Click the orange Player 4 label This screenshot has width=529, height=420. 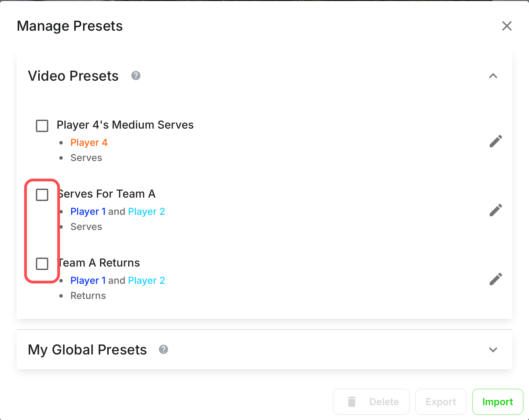[89, 142]
